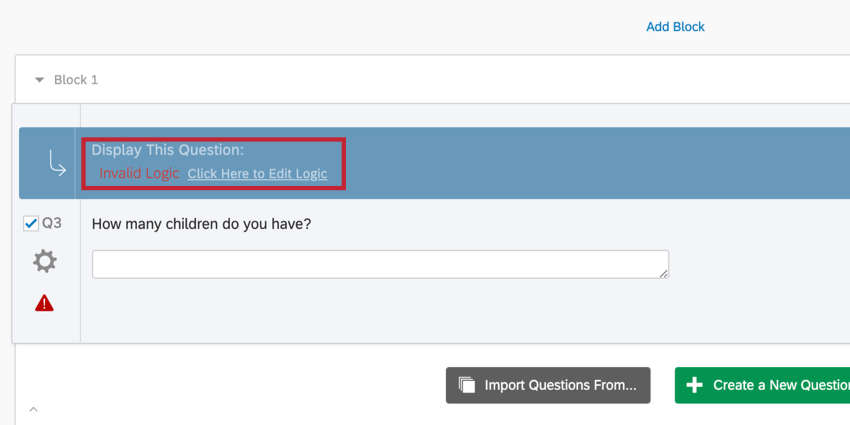Click the white plus icon on green button

(694, 385)
